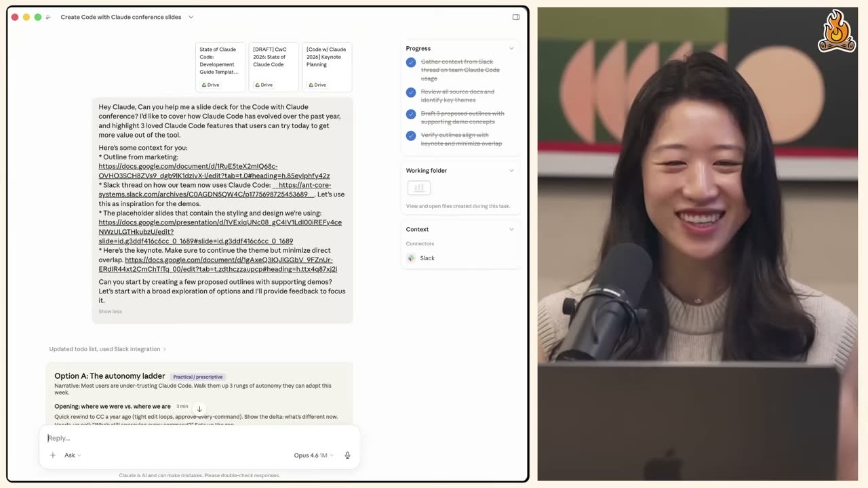
Task: Click the 'Practical / prescriptive' tag
Action: pyautogui.click(x=198, y=377)
